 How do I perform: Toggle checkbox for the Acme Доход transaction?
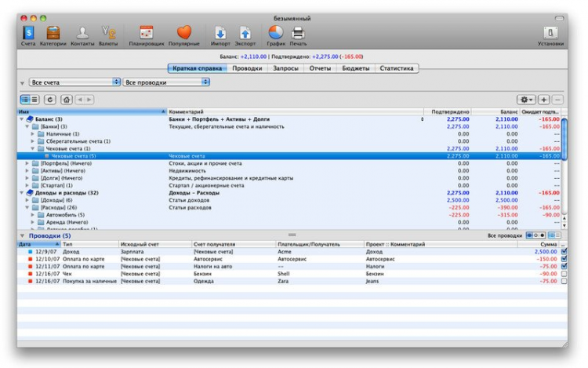564,252
